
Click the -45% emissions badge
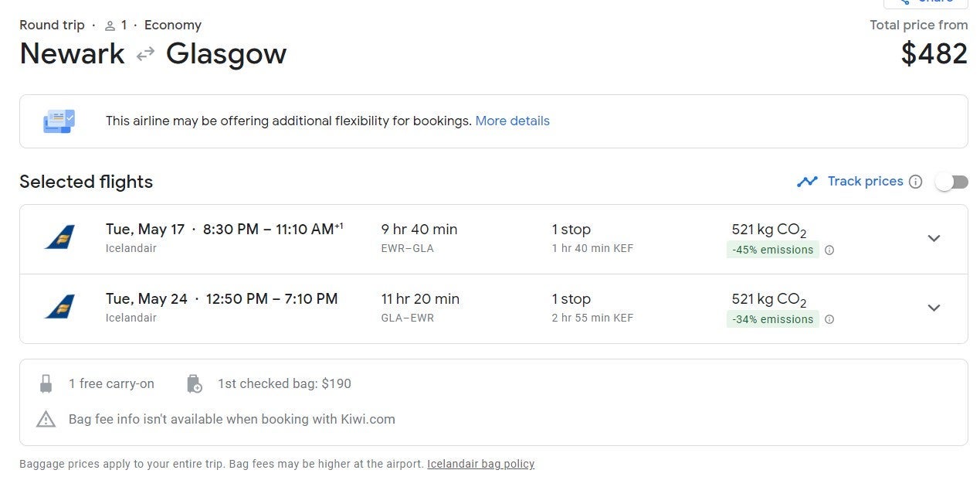[772, 250]
